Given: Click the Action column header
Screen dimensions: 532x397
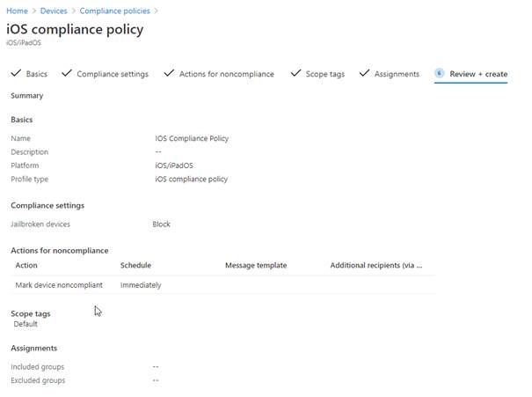Looking at the screenshot, I should point(27,265).
